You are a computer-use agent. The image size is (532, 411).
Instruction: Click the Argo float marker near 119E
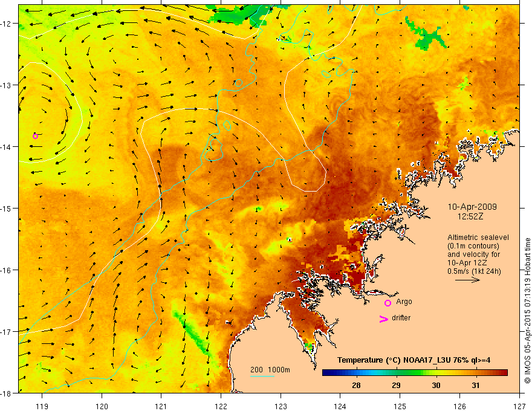tap(35, 136)
